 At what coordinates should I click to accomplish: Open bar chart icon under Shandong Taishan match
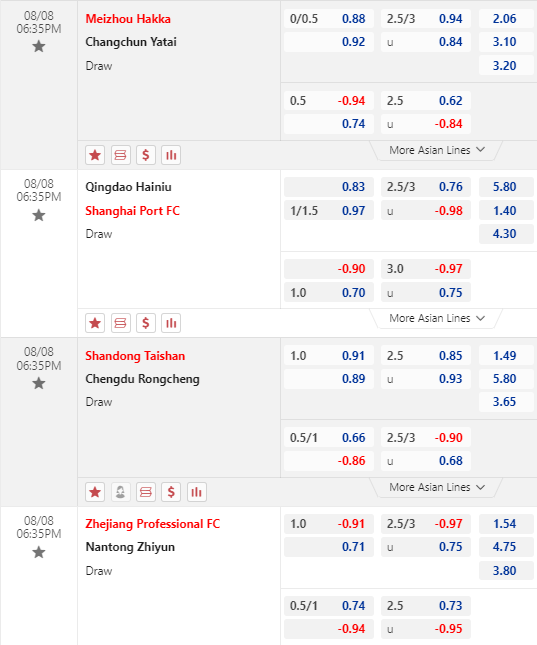coord(197,492)
